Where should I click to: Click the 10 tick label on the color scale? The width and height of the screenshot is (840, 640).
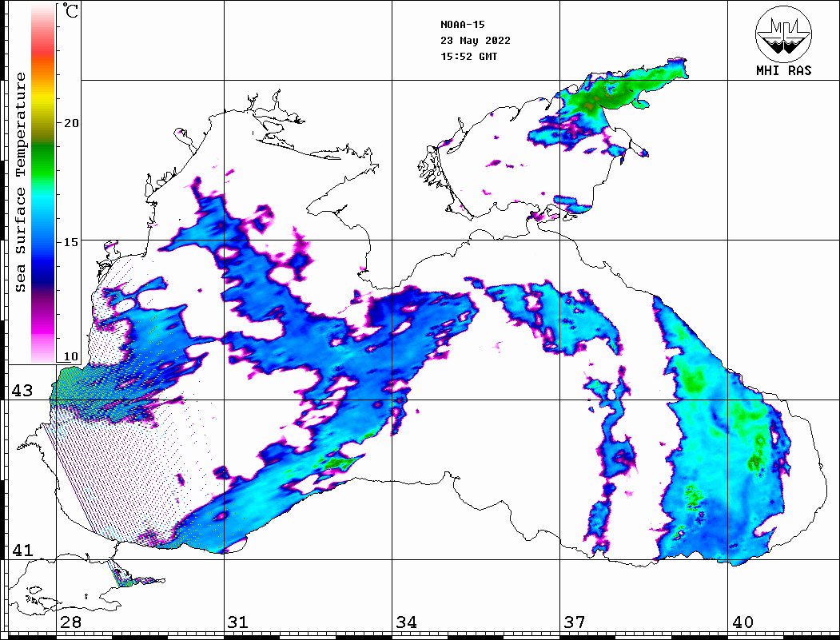click(x=70, y=356)
